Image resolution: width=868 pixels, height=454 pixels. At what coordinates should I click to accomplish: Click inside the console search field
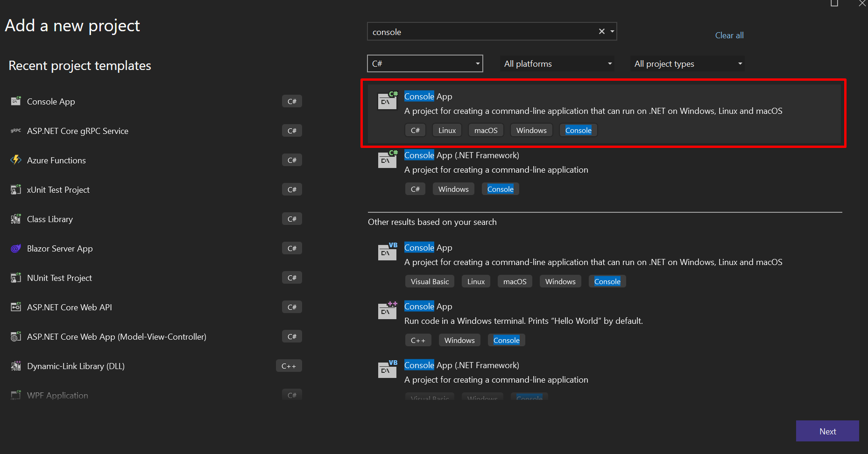[481, 32]
